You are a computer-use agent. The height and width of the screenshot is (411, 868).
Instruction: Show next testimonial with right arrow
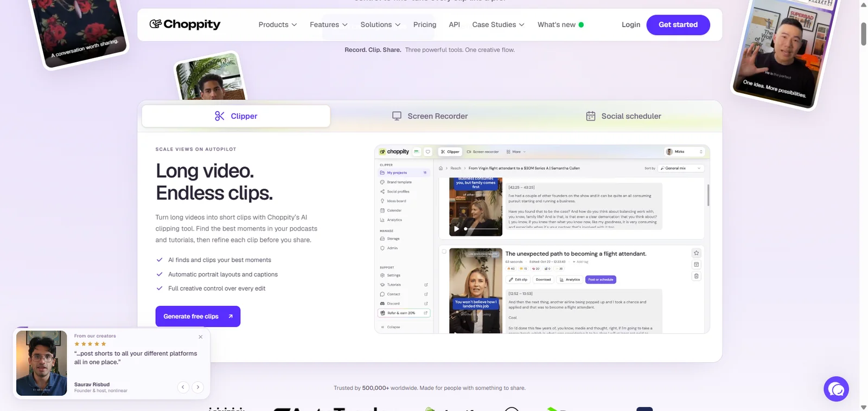198,387
